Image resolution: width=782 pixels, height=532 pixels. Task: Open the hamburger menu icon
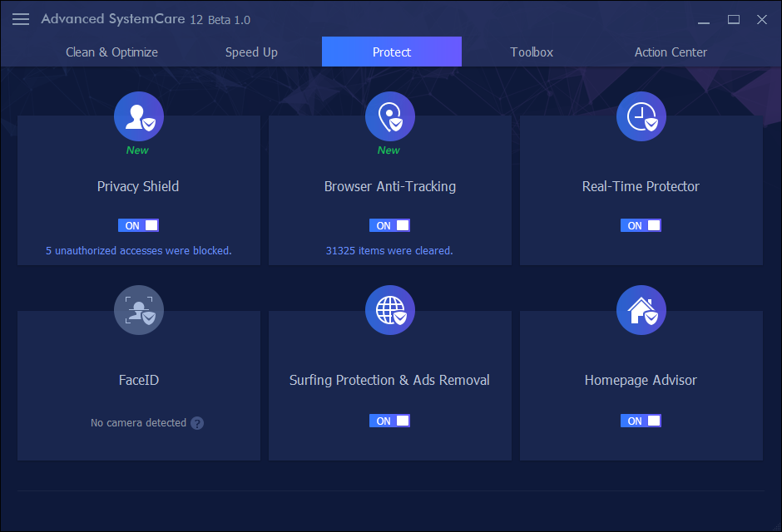[21, 19]
